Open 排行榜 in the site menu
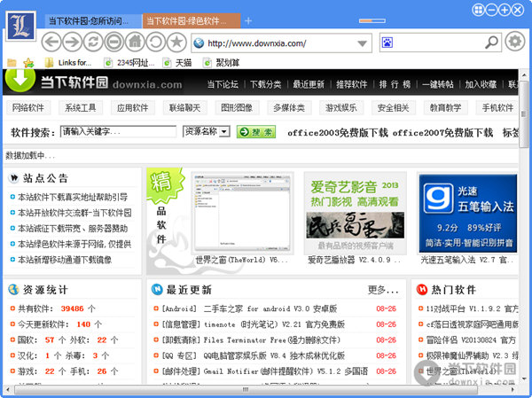 (395, 84)
